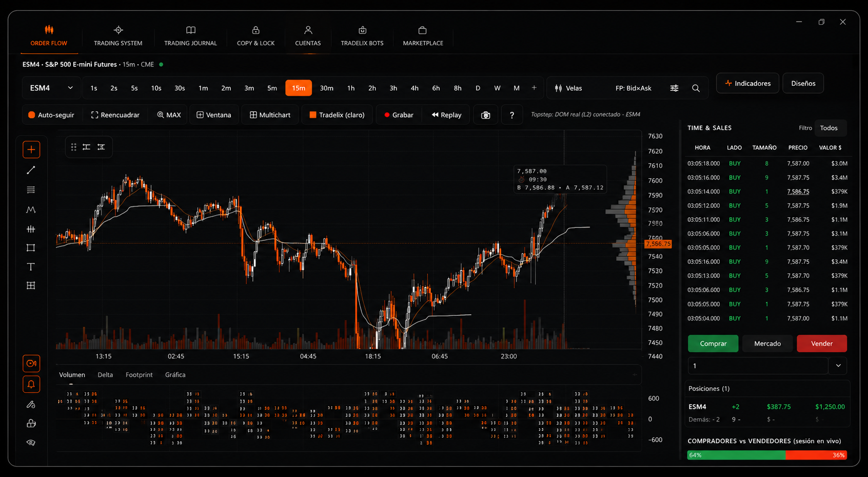Toggle the Auto-seguir option

[51, 115]
